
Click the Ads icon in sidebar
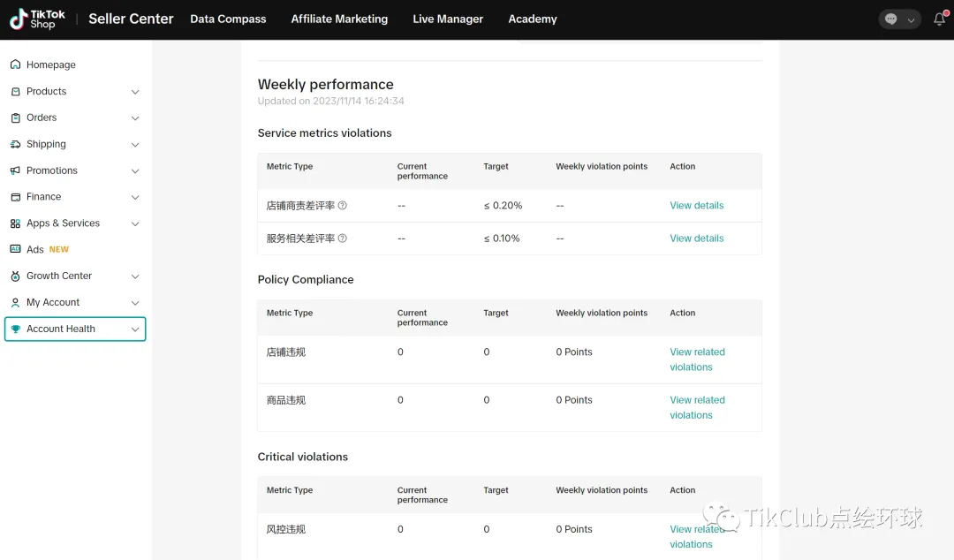pos(15,250)
